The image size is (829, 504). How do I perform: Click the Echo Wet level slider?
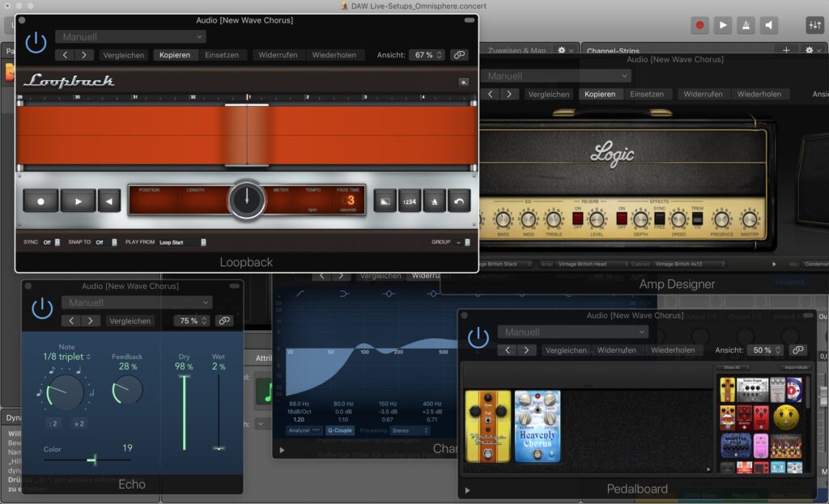pyautogui.click(x=219, y=412)
